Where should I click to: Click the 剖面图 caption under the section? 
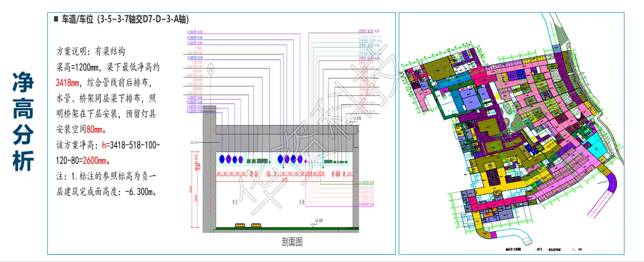292,242
